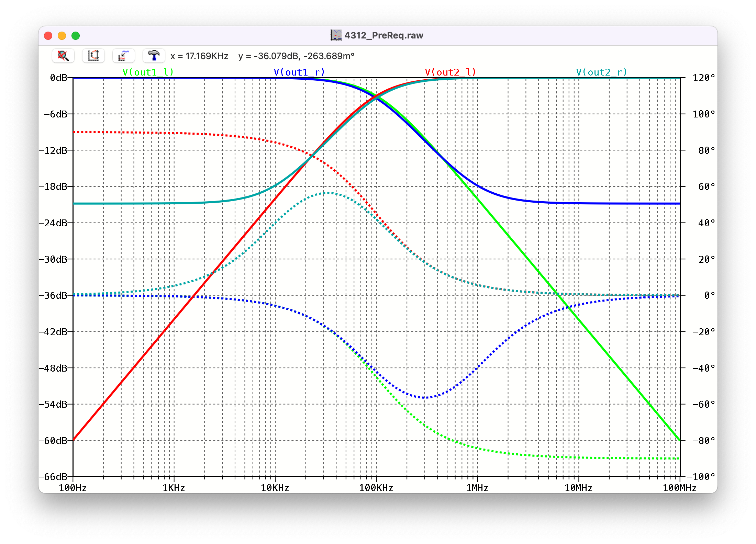Screen dimensions: 756x544
Task: Click the 100° right phase axis label
Action: pyautogui.click(x=704, y=114)
